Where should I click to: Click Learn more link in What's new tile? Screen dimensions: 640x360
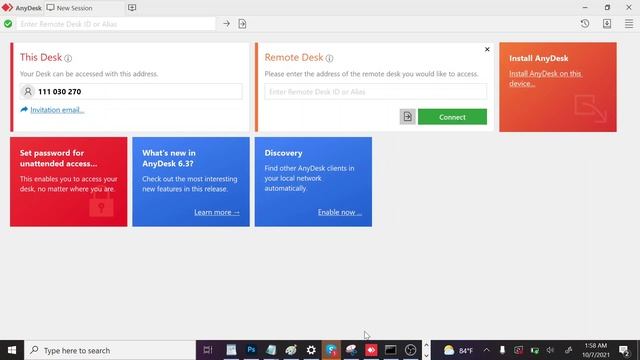[x=217, y=212]
